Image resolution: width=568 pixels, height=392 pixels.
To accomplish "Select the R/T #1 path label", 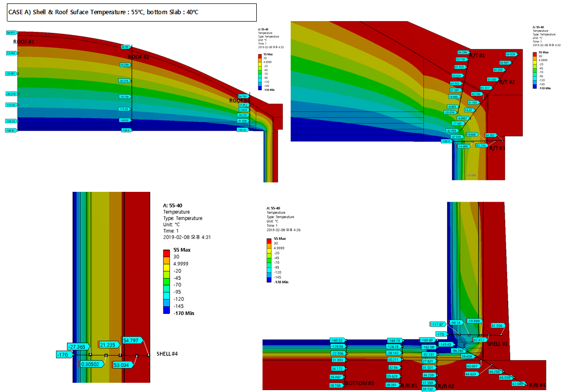I will click(477, 56).
